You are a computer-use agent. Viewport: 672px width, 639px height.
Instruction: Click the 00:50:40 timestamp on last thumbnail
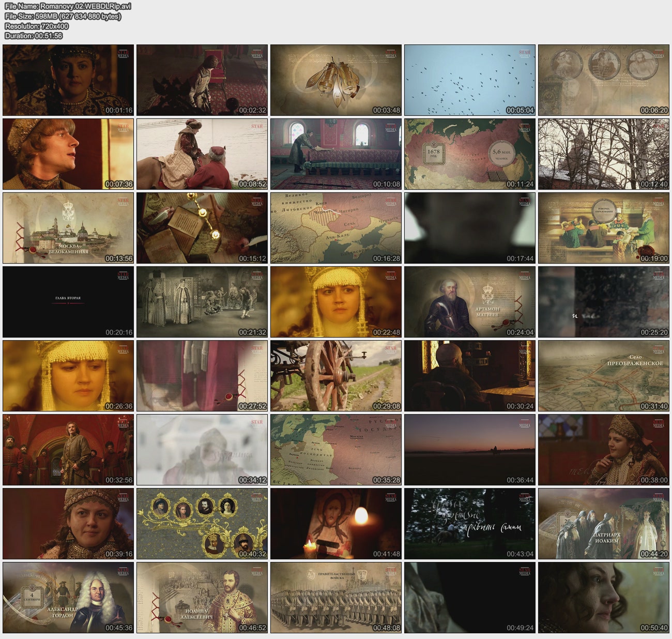click(x=654, y=628)
